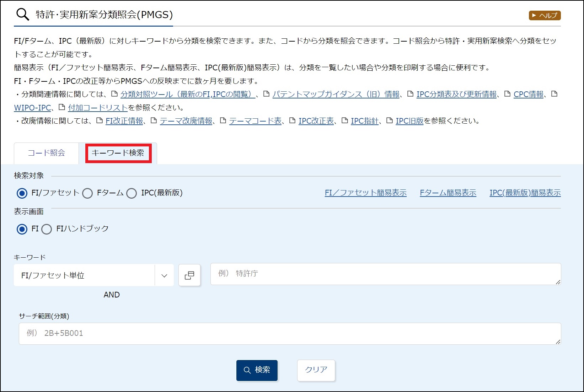Click the document icon before CPC情報

click(x=507, y=94)
